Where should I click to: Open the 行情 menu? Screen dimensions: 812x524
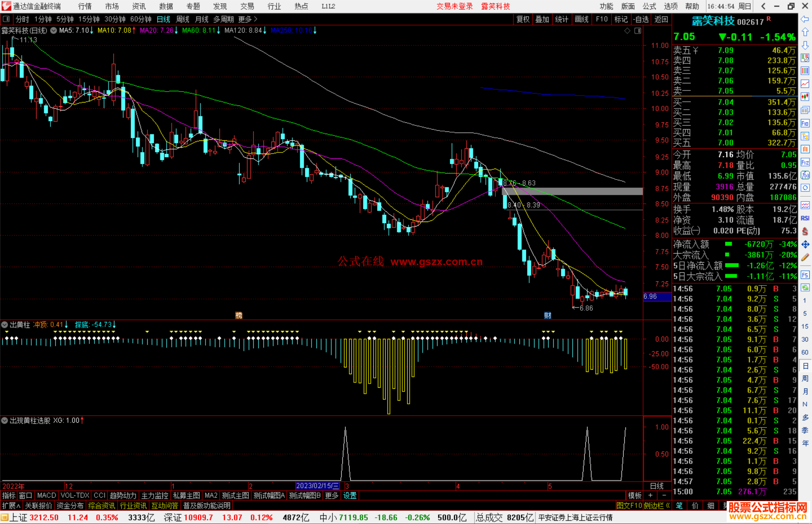[x=85, y=6]
